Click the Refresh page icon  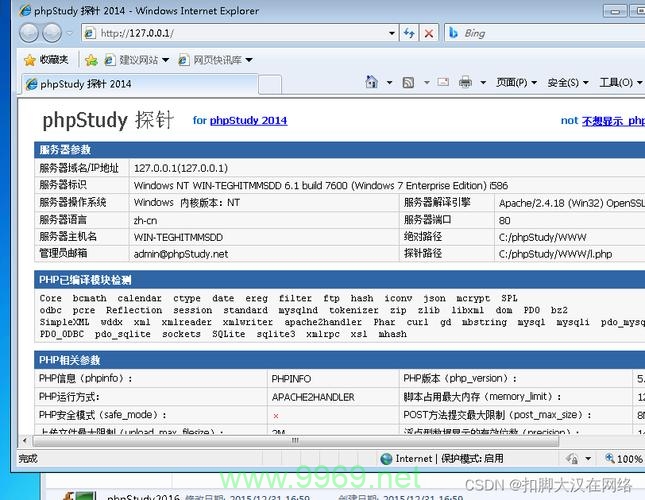pos(409,33)
